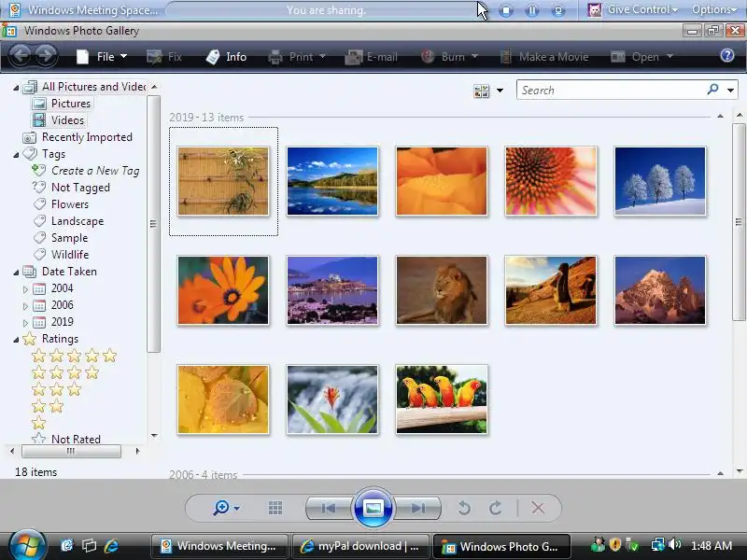Open Photo Gallery help icon
Screen dimensions: 747x560
click(x=727, y=56)
